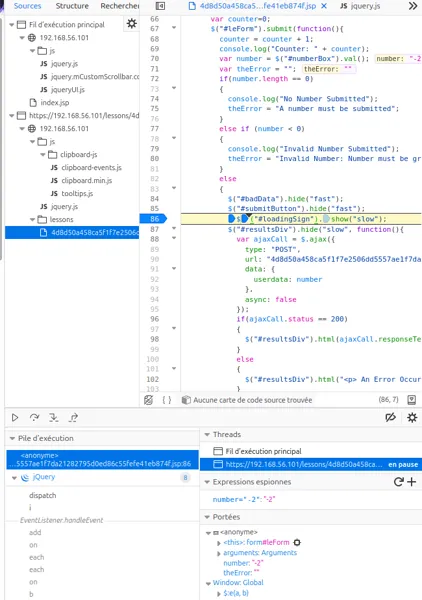This screenshot has height=600, width=422.
Task: Click line number 96 in gutter
Action: pyautogui.click(x=154, y=319)
